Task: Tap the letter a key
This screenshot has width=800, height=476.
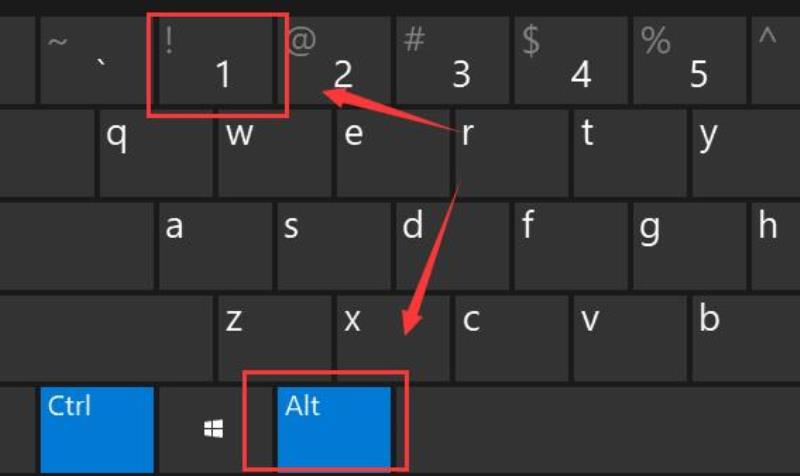Action: pyautogui.click(x=215, y=246)
